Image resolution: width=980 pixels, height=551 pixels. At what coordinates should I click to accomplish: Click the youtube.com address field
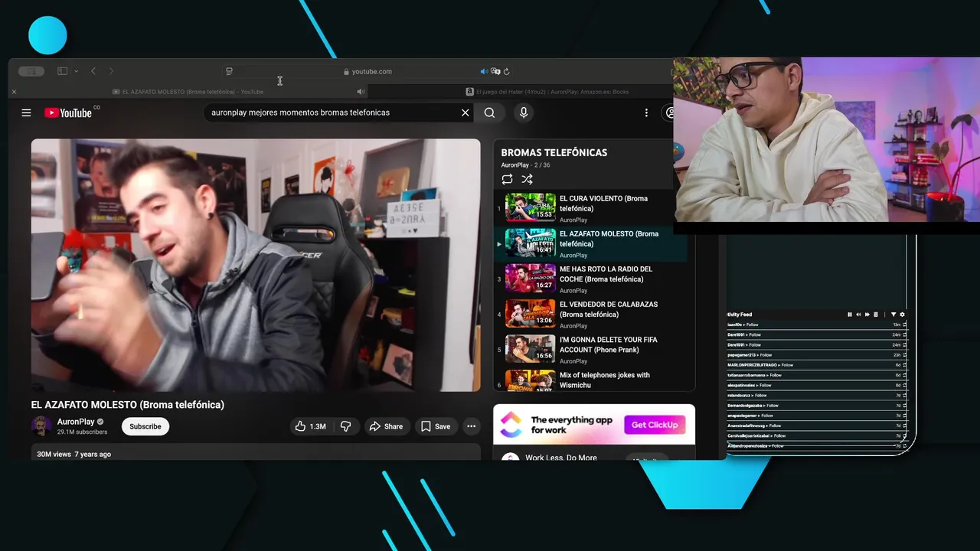pos(367,71)
